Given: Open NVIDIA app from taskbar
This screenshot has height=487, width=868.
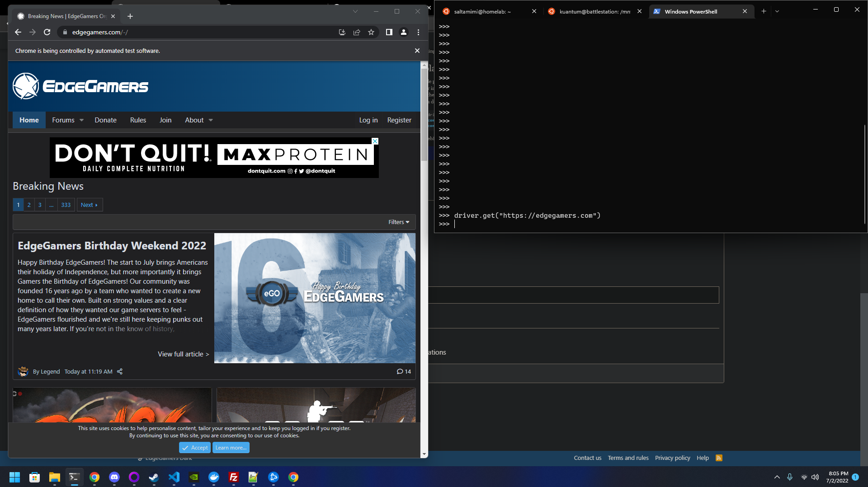Looking at the screenshot, I should pyautogui.click(x=194, y=477).
